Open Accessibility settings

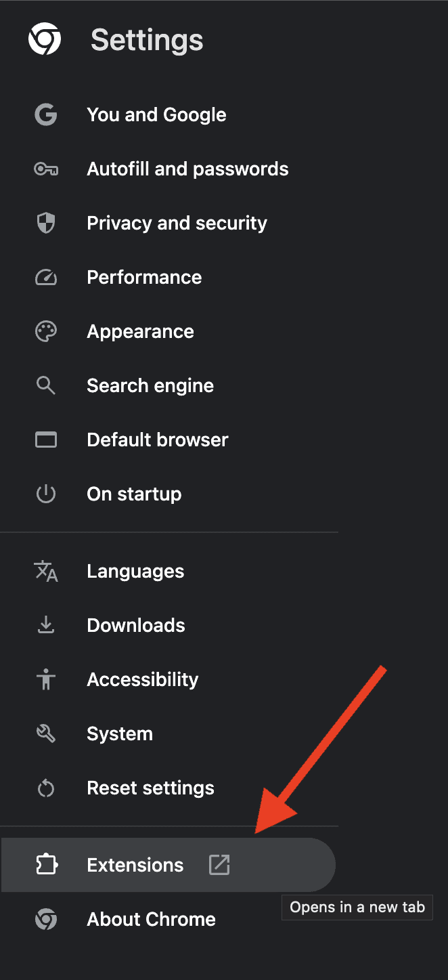pos(143,679)
